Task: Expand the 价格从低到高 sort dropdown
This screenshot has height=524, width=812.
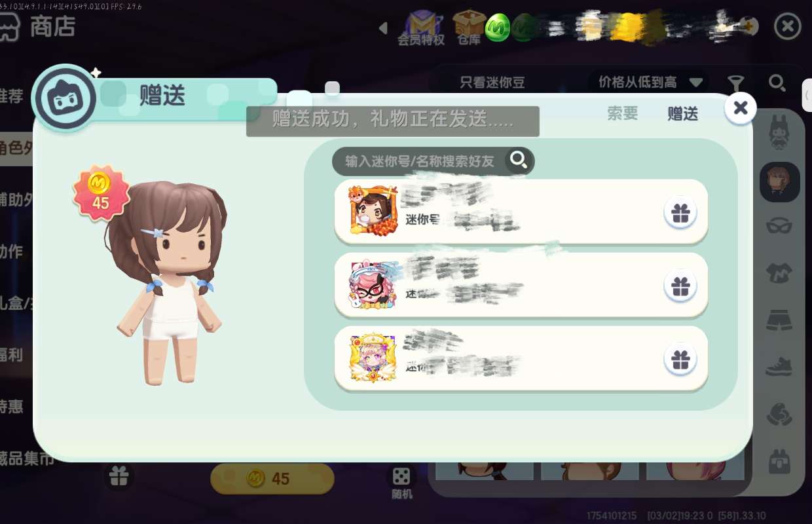Action: tap(650, 83)
